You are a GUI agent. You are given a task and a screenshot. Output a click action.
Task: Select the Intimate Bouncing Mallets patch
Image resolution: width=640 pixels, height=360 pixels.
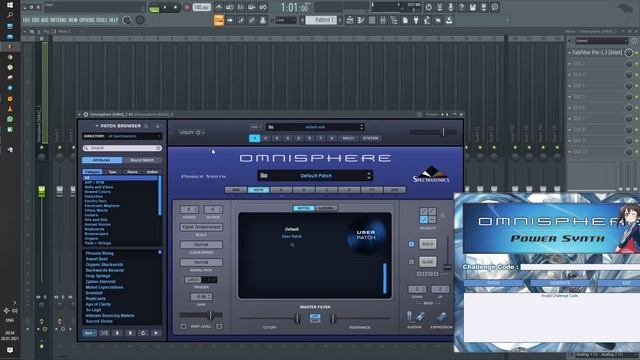point(110,316)
